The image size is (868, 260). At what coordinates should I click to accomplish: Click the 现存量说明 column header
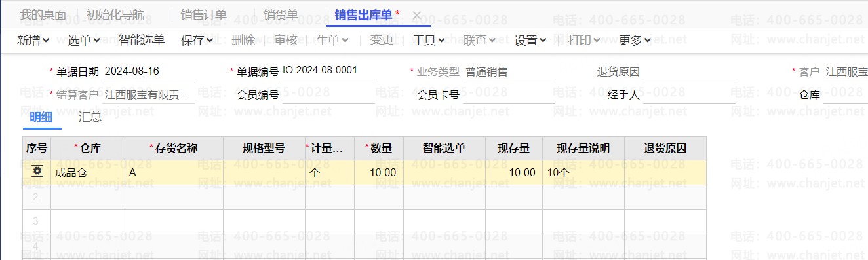(583, 149)
